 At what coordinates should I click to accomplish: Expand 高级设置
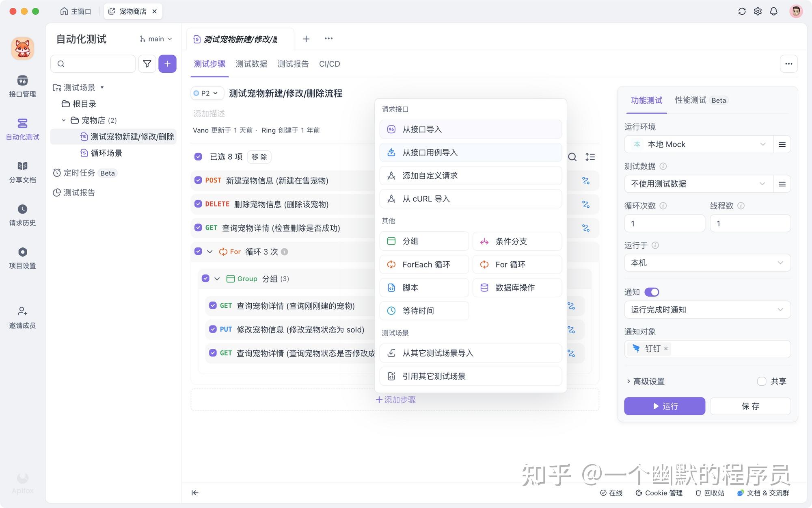tap(646, 381)
